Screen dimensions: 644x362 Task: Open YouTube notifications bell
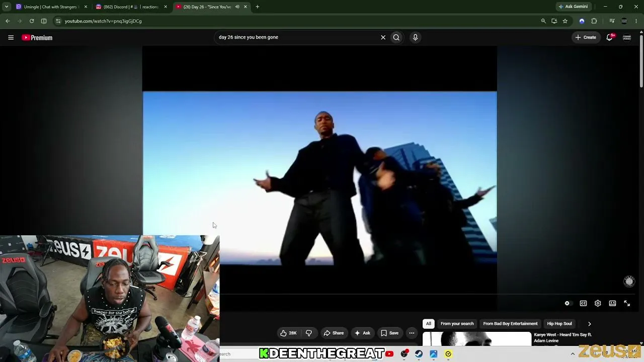[610, 37]
